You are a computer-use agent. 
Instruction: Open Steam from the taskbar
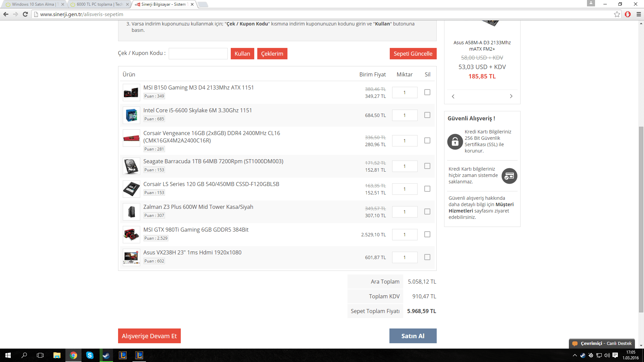click(106, 355)
